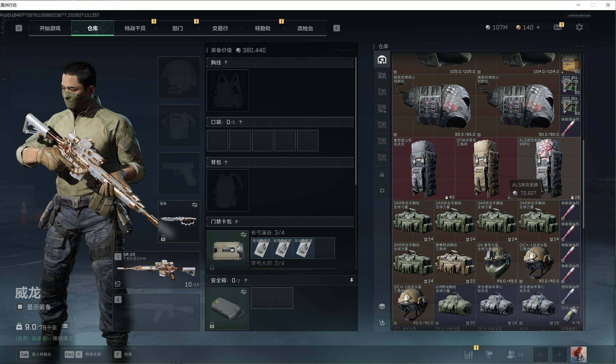
Task: Toggle the swap arrows on 门禁卡包
Action: pos(243,234)
